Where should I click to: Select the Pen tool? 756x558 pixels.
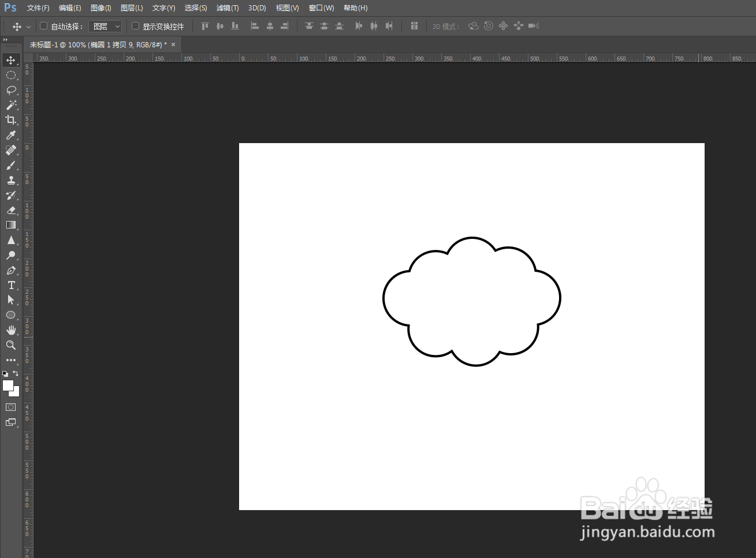11,270
